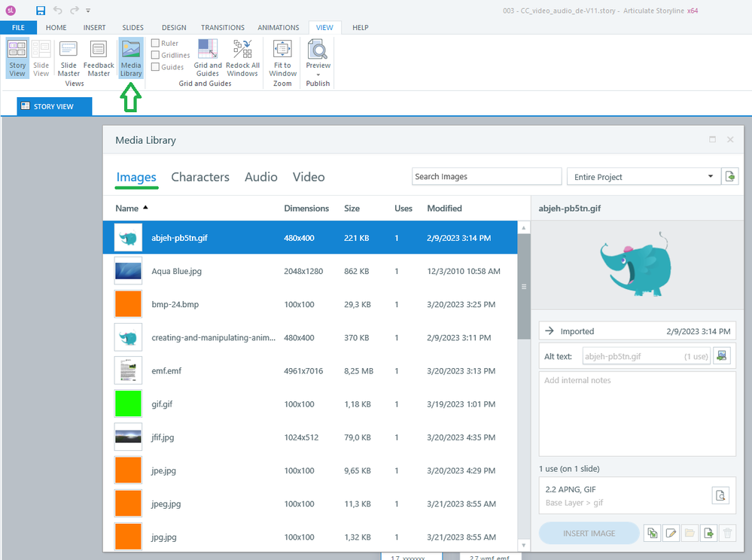Click the media list vertical scrollbar thumb
The image size is (752, 560).
pyautogui.click(x=522, y=286)
